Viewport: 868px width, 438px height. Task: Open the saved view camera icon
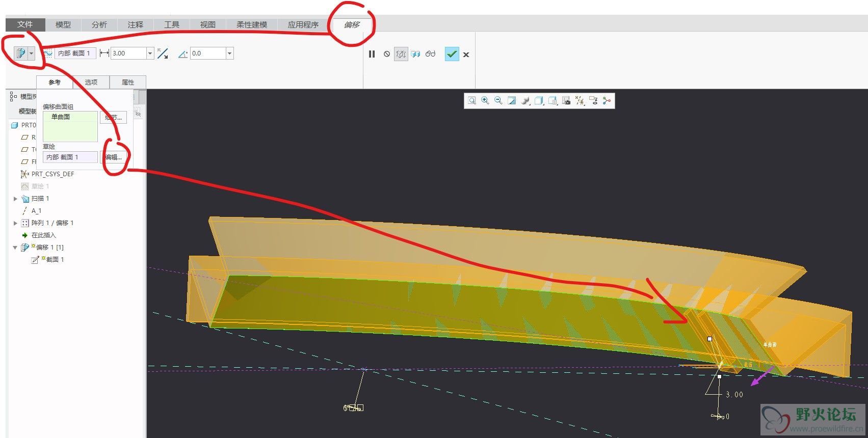[x=566, y=101]
